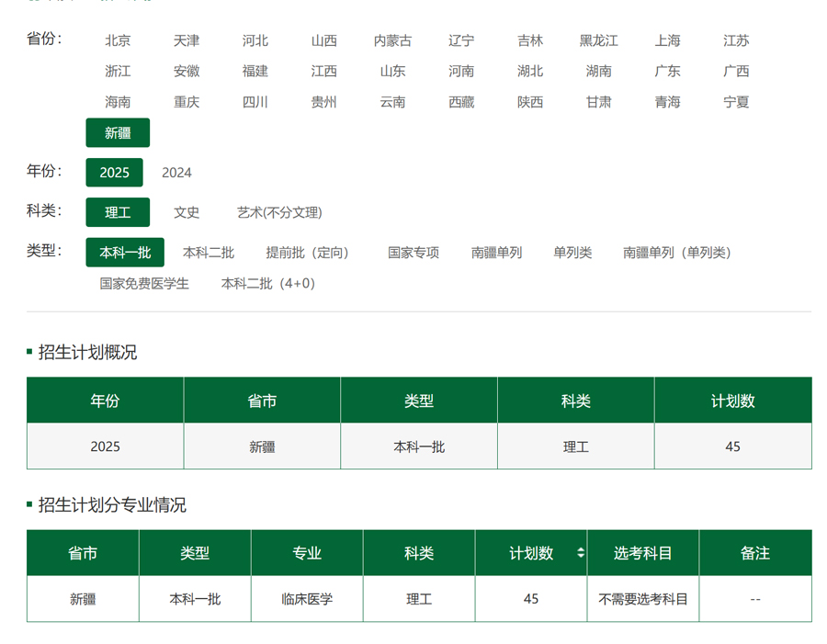Choose 国家专项 admission type

point(413,253)
